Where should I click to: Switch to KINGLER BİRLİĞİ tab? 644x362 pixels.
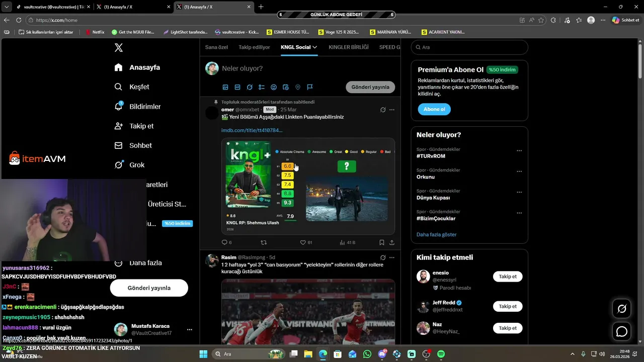(x=349, y=47)
